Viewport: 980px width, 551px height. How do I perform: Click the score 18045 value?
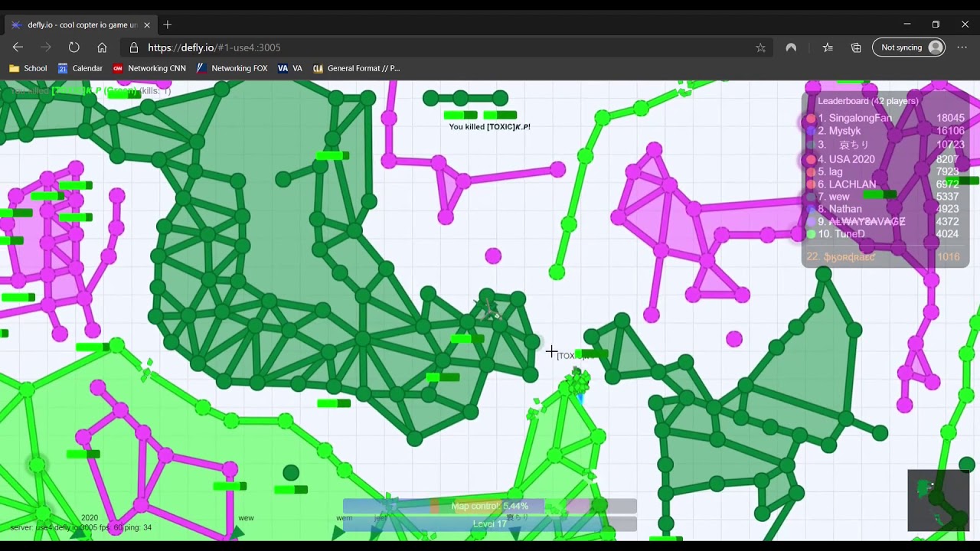(950, 118)
